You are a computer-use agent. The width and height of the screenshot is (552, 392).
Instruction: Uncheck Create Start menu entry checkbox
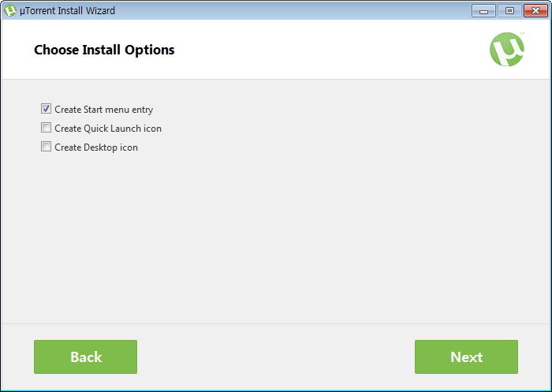point(46,109)
